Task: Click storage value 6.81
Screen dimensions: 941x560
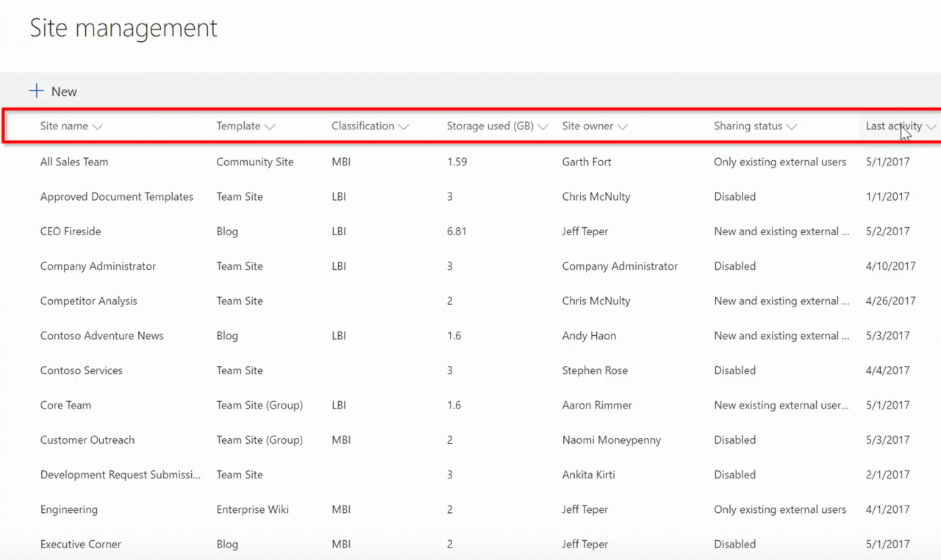Action: [x=457, y=231]
